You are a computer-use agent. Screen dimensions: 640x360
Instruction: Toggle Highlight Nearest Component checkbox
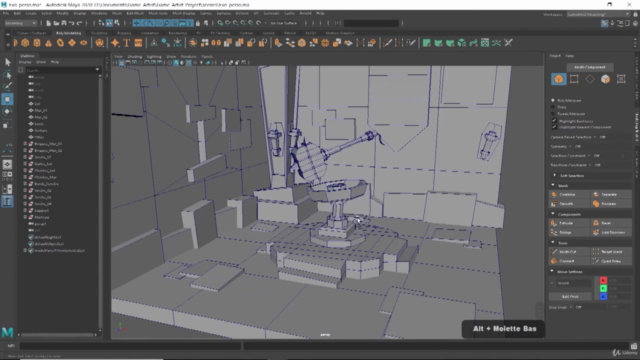(x=554, y=127)
